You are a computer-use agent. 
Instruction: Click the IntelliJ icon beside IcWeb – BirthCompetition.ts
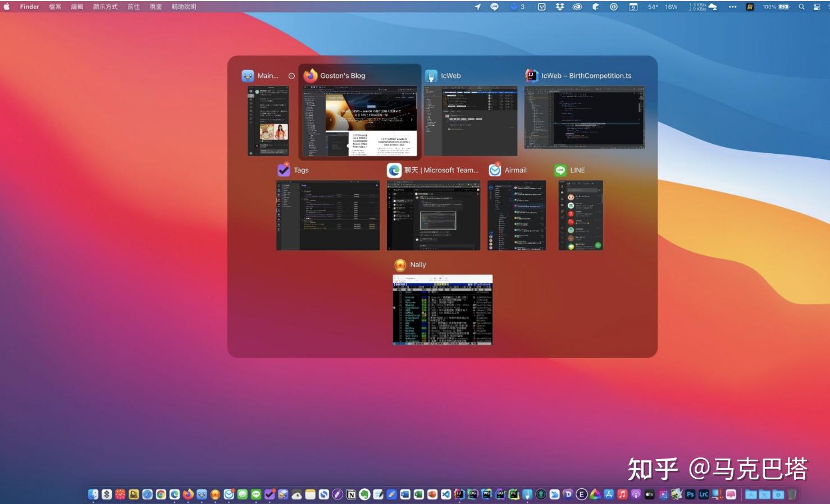click(x=531, y=75)
